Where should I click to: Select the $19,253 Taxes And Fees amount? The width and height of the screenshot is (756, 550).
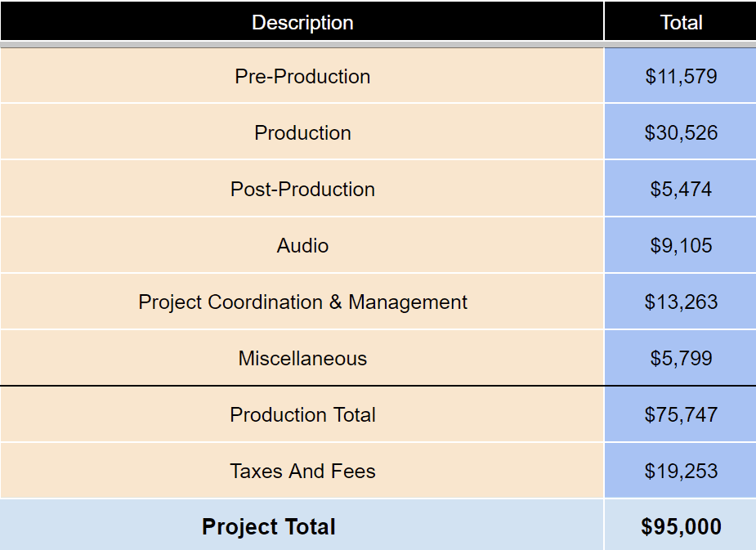tap(681, 472)
